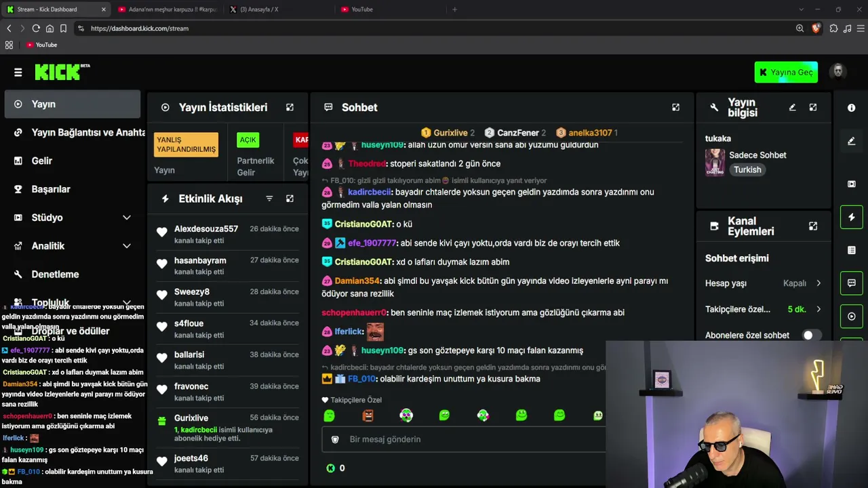Toggle the chat bubble icon in the right rail
The image size is (868, 488).
click(852, 283)
